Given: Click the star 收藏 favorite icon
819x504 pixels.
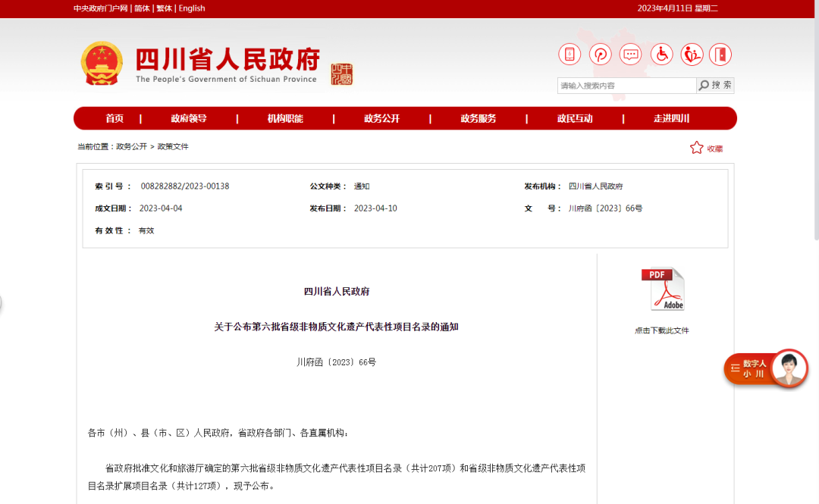Looking at the screenshot, I should pyautogui.click(x=696, y=148).
